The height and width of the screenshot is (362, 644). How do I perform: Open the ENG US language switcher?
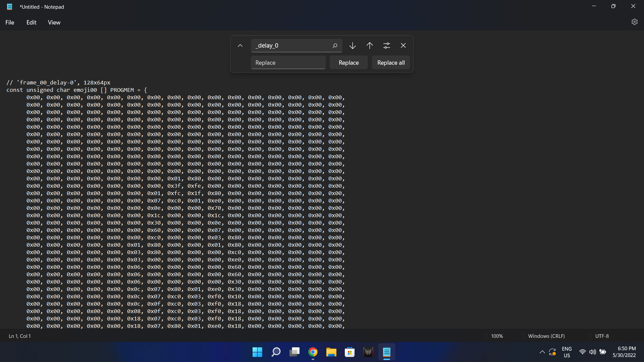567,352
